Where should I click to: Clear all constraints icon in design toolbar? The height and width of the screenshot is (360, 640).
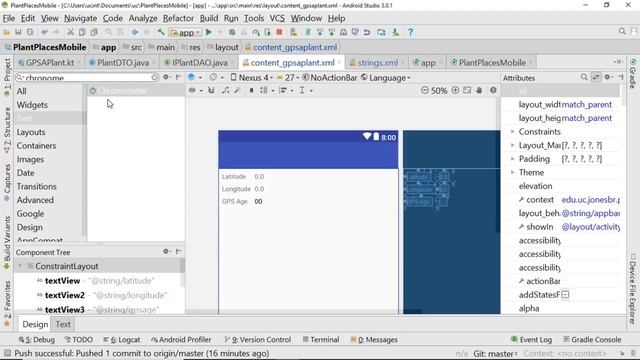pos(225,90)
